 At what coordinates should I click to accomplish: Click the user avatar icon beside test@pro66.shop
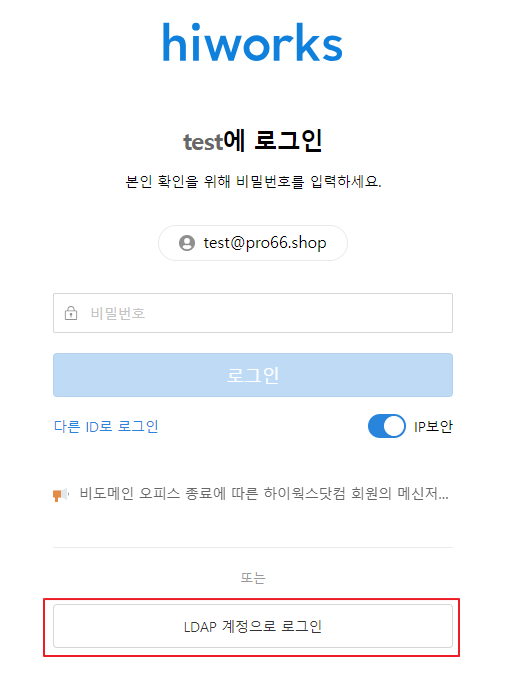point(187,243)
